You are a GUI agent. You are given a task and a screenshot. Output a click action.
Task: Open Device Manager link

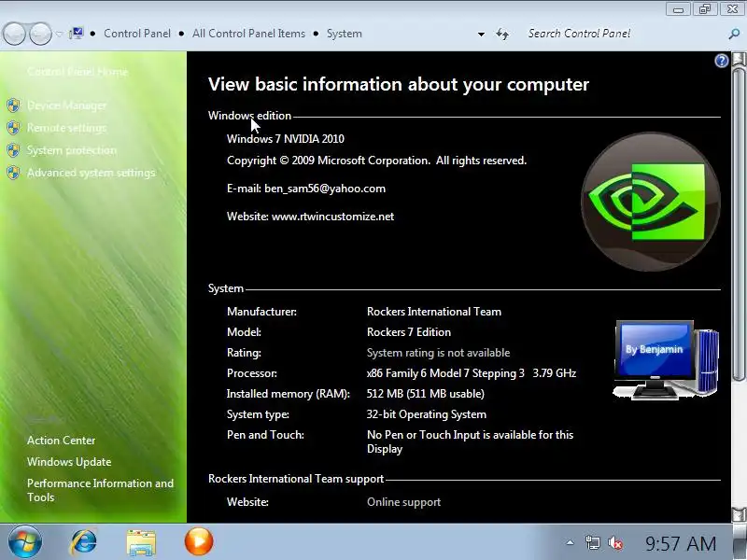click(x=66, y=105)
